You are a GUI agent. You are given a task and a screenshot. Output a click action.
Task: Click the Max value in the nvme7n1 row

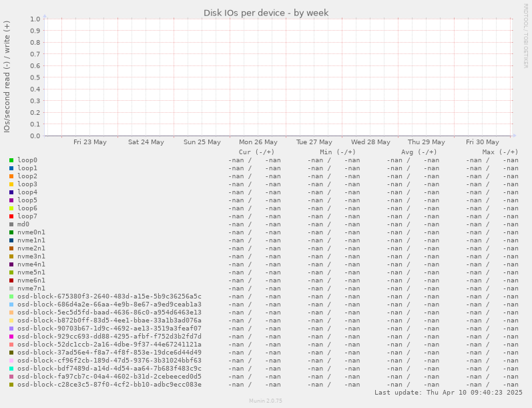point(493,288)
